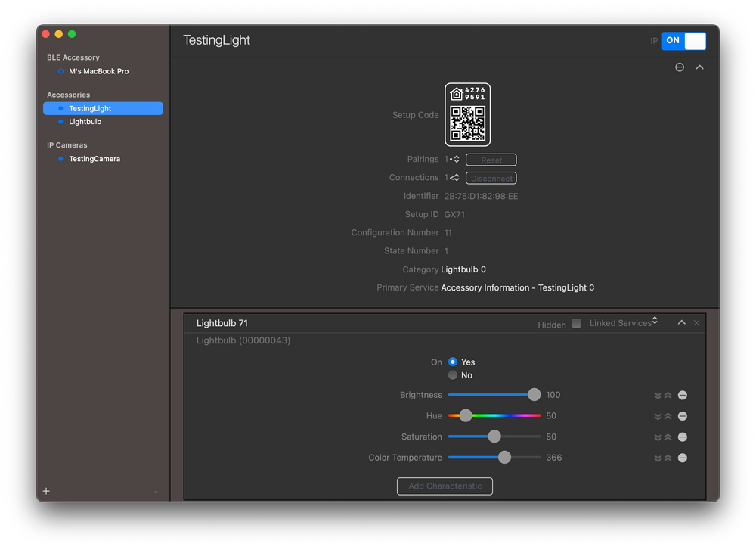
Task: Click the minus icon next to Brightness
Action: 683,395
